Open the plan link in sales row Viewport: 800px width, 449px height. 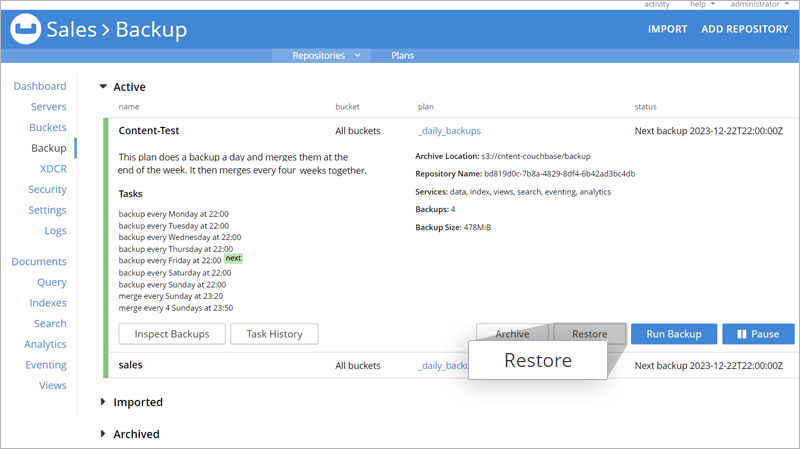[443, 365]
